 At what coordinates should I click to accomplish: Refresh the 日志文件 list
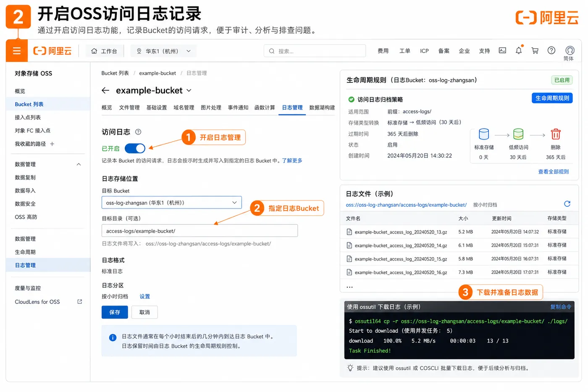pyautogui.click(x=567, y=204)
